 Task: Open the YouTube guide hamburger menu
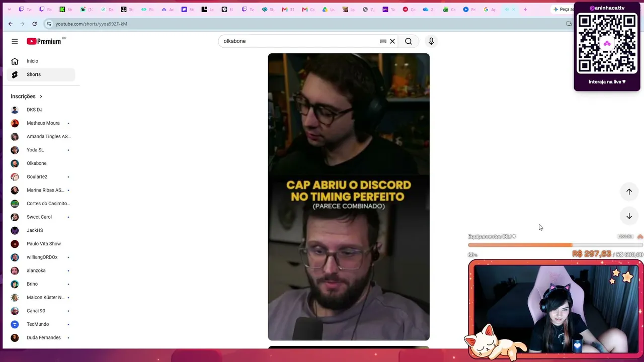15,41
